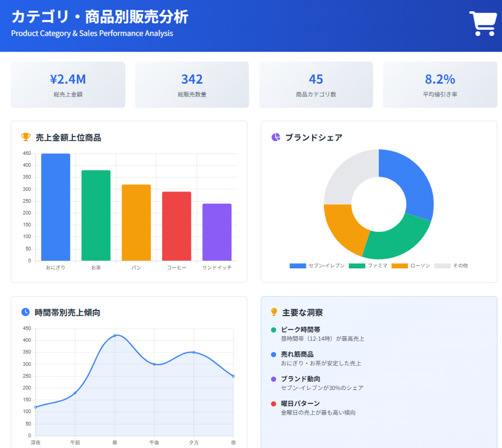Select the ¥2.4M 総売上金額 card
Viewport: 502px width, 448px height.
[x=68, y=85]
